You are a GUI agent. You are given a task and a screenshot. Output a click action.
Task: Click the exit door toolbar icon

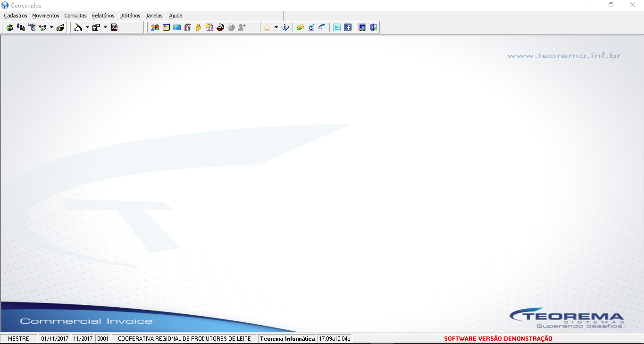[373, 27]
